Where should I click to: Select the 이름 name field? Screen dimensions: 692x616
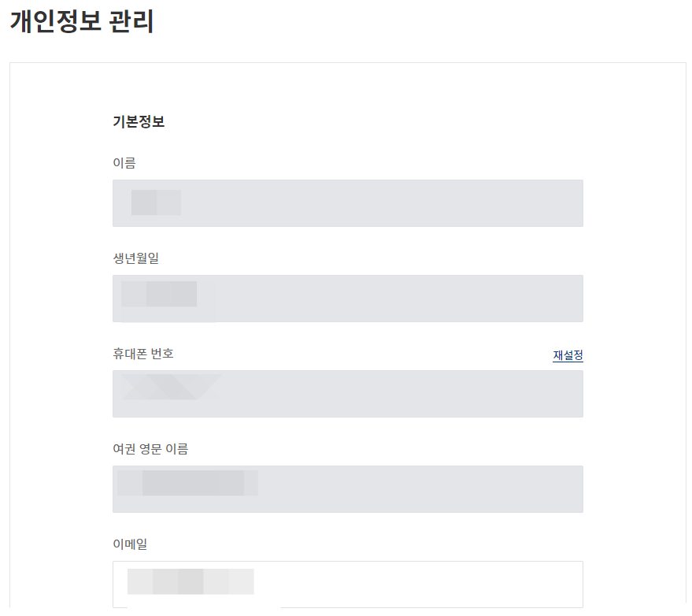pyautogui.click(x=347, y=202)
